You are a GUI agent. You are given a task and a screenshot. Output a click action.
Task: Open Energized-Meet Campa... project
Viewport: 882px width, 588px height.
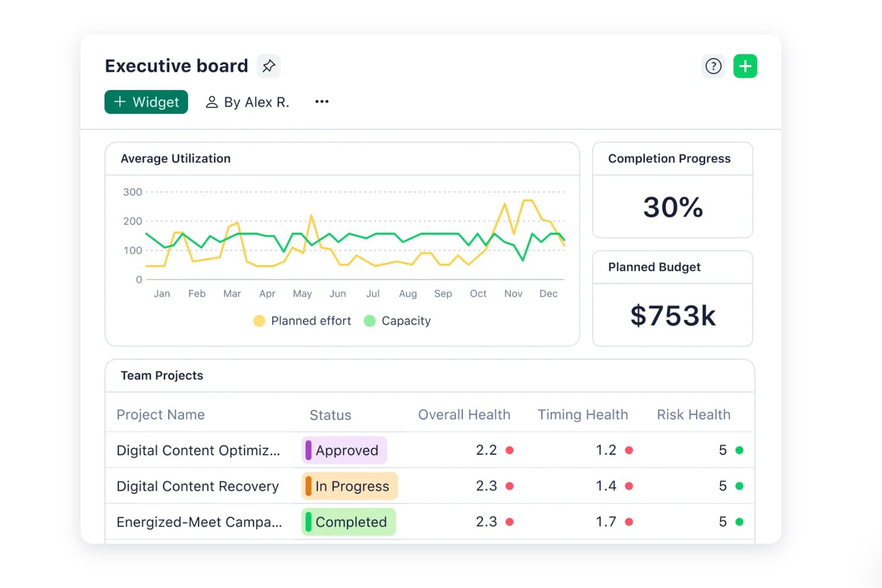click(200, 522)
